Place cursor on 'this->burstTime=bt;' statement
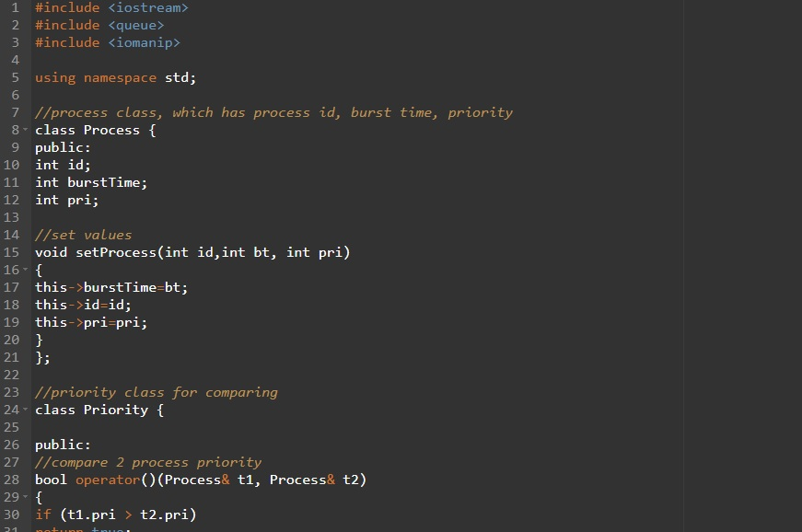Screen dimensions: 802x532 (111, 287)
